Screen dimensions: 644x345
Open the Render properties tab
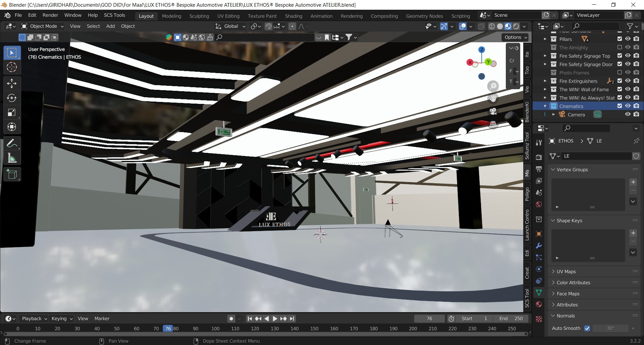(x=539, y=157)
